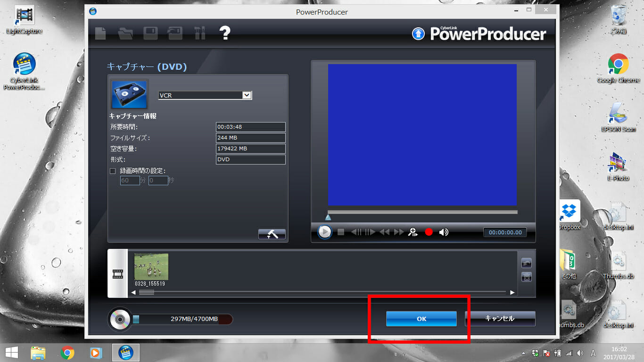Enable the 録画時間の設定 checkbox

tap(113, 171)
